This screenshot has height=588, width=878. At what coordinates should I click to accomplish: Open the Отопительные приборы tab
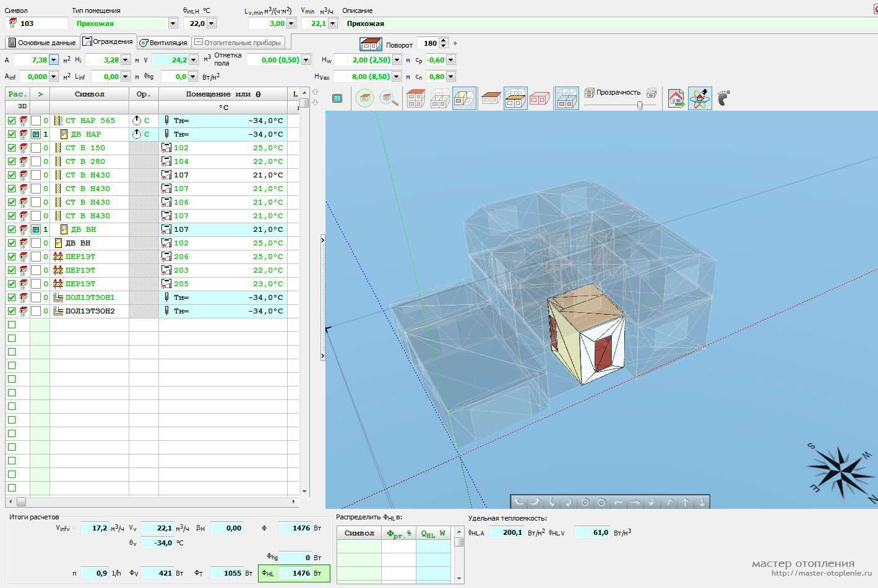tap(238, 43)
